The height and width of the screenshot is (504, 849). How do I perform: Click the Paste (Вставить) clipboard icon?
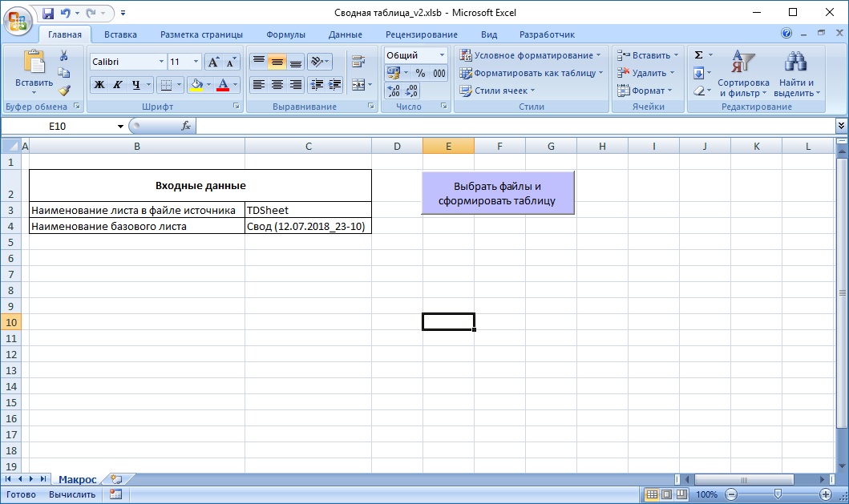(x=34, y=62)
